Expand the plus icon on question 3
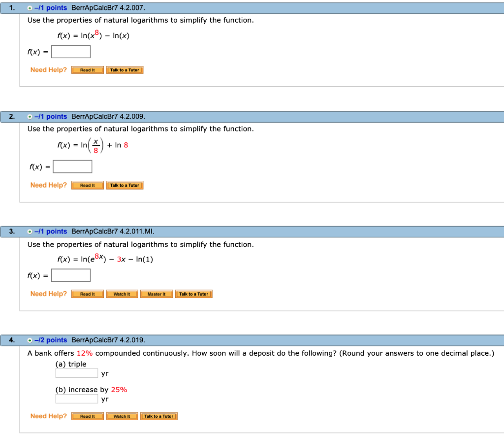The height and width of the screenshot is (434, 504). pyautogui.click(x=30, y=231)
